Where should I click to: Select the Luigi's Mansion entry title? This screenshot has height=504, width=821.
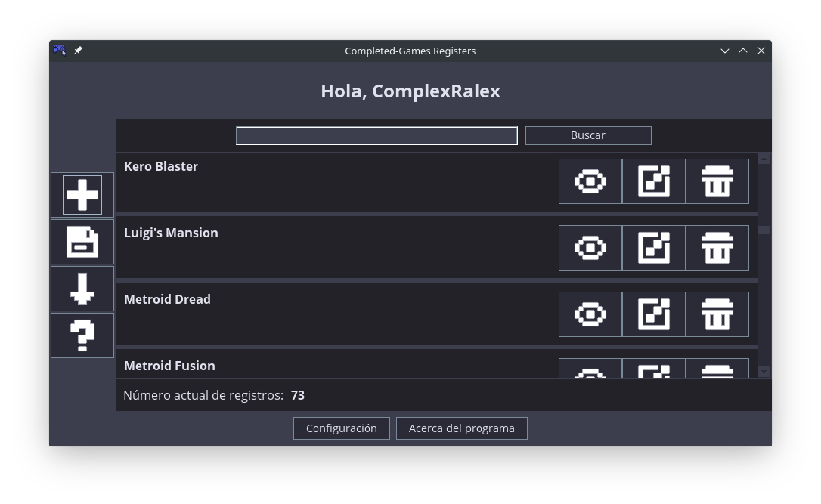pos(171,233)
